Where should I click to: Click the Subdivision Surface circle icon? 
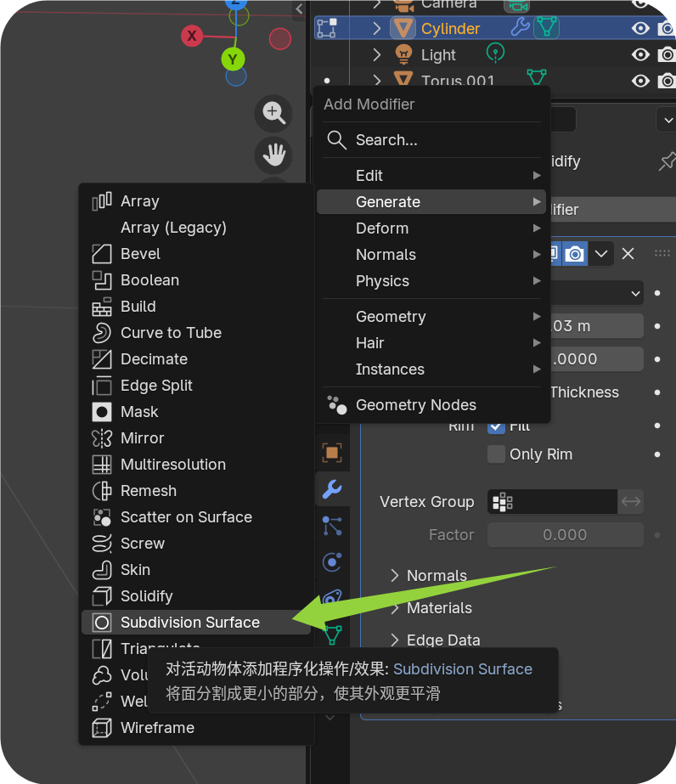tap(102, 623)
